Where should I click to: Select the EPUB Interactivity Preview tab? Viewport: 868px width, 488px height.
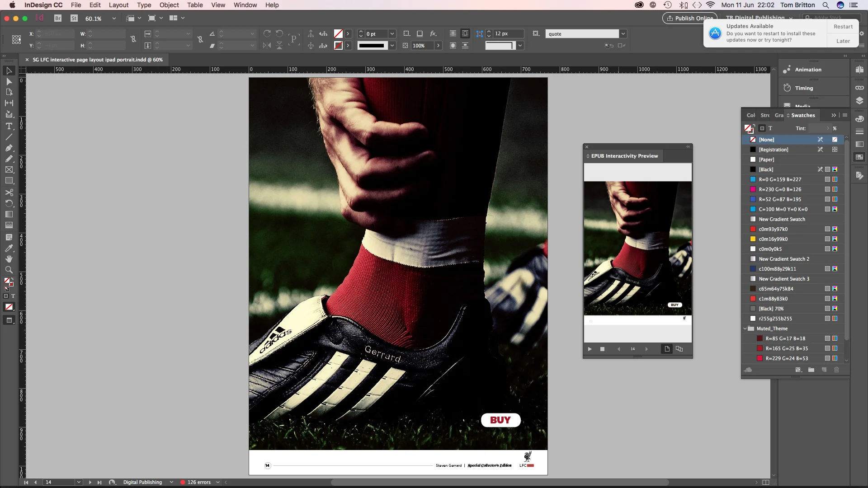click(624, 156)
